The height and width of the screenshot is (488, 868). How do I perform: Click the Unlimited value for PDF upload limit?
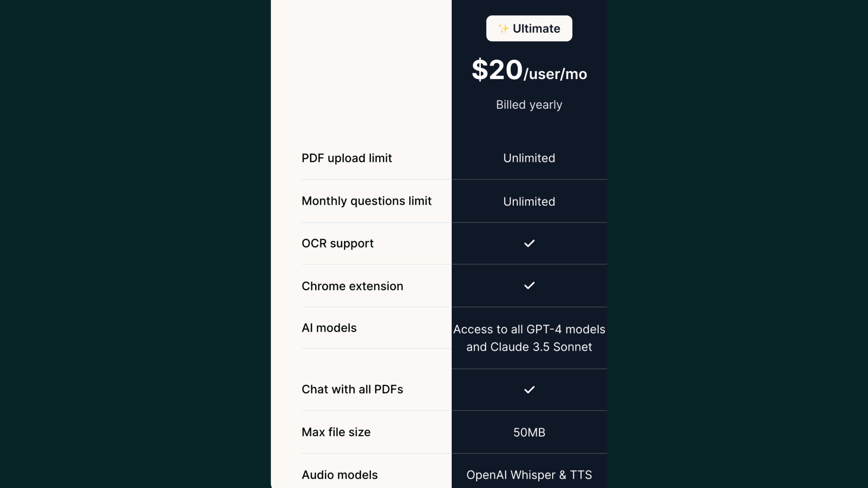pos(529,158)
